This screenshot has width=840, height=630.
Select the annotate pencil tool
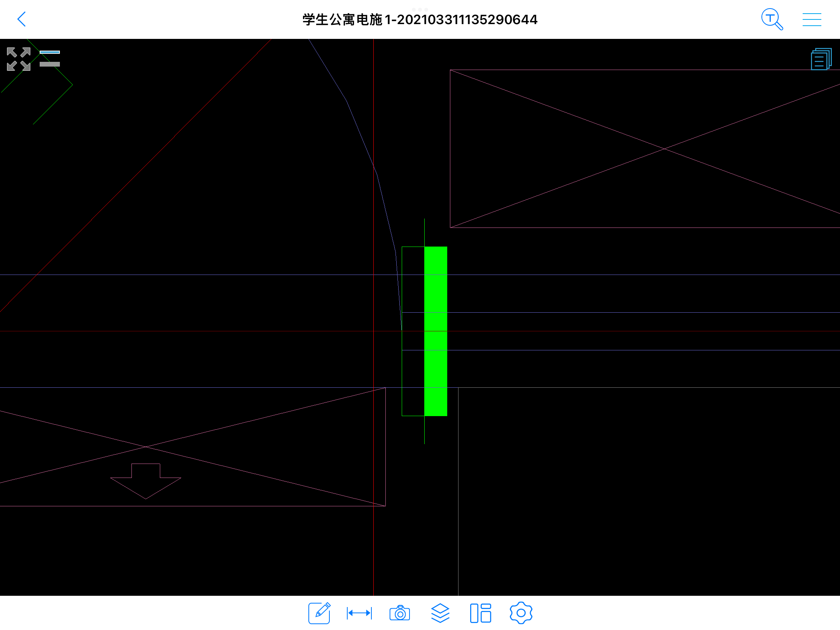[x=319, y=613]
